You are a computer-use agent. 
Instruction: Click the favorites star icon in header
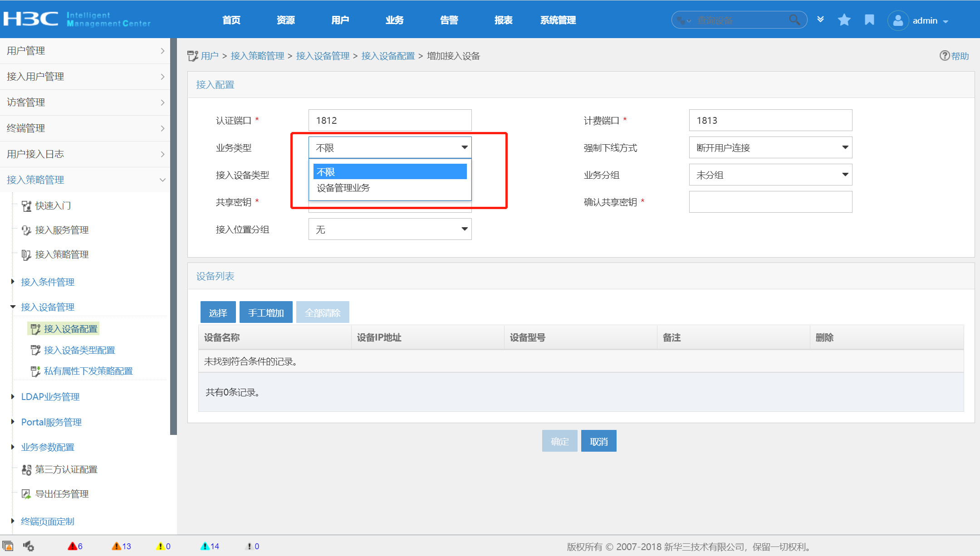point(844,20)
